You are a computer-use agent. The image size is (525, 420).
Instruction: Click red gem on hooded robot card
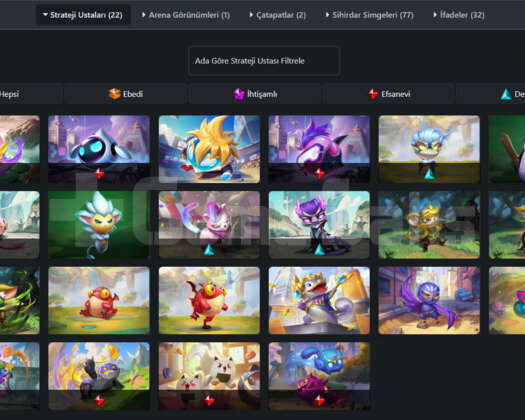click(x=99, y=173)
